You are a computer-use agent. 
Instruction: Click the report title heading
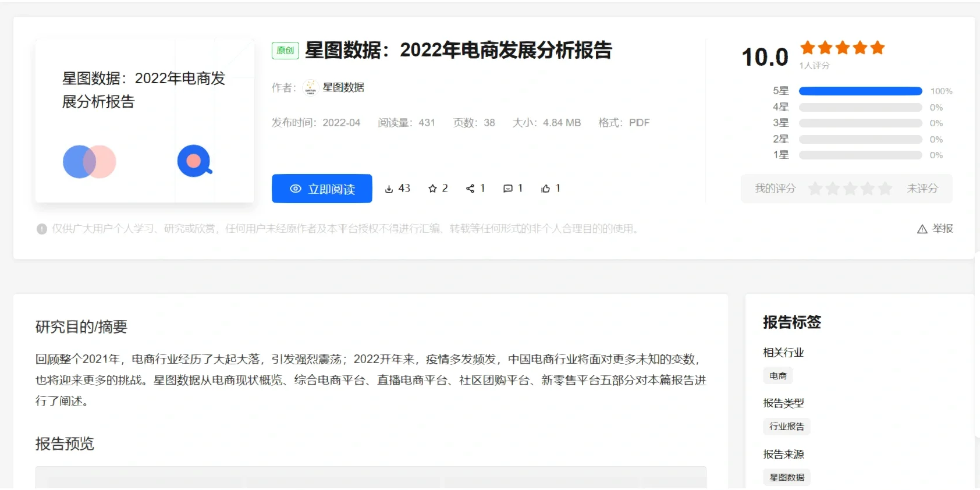point(459,51)
